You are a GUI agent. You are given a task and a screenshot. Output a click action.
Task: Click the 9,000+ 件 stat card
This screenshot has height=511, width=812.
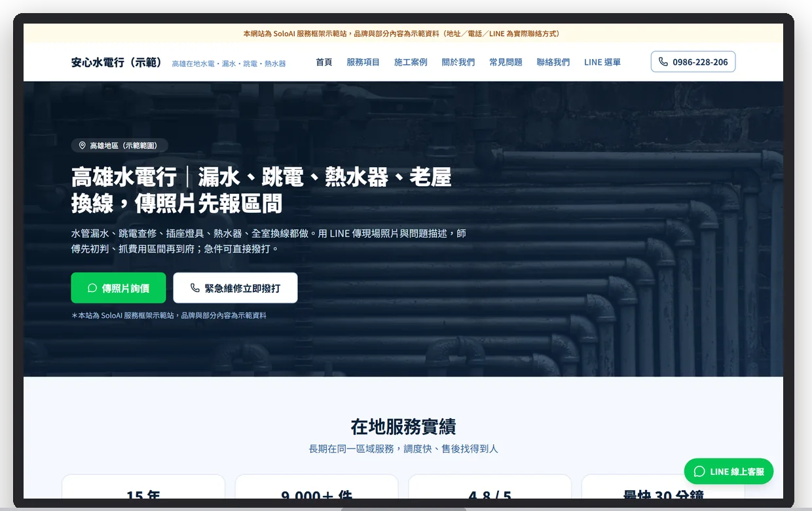[x=317, y=487]
